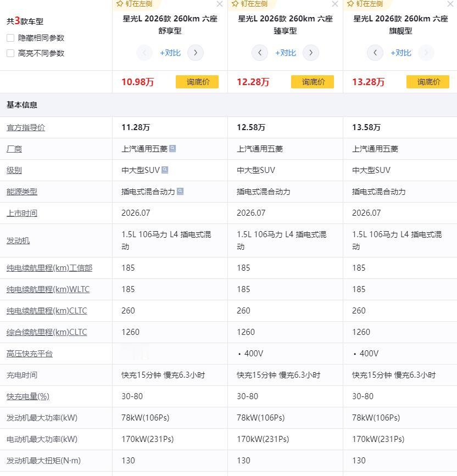The width and height of the screenshot is (457, 476).
Task: Open 纯电续航里程(km)WLTC link
Action: [48, 289]
